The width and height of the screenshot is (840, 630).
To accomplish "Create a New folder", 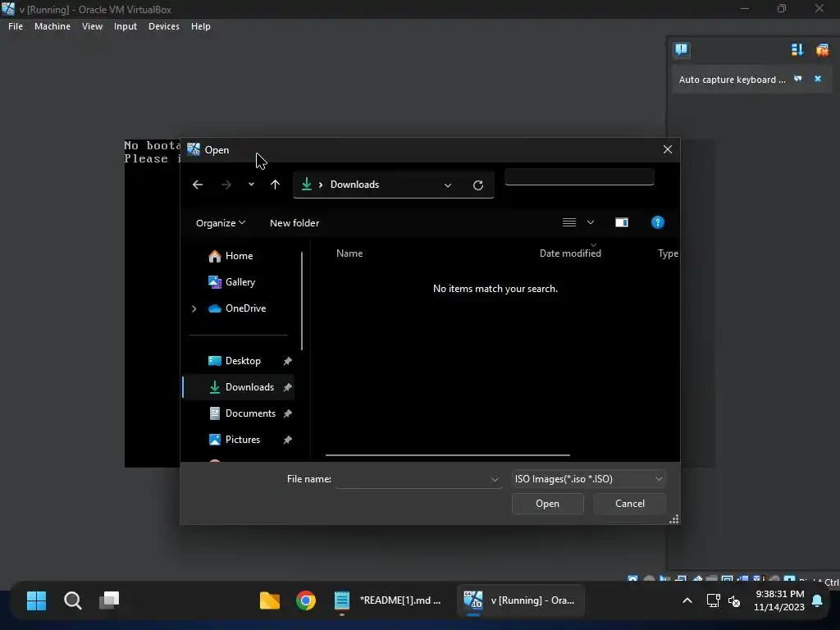I will (294, 223).
